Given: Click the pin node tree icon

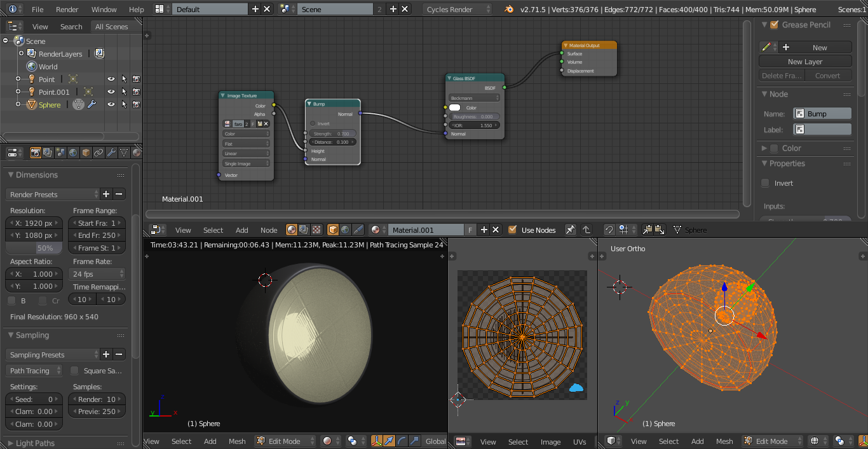Looking at the screenshot, I should 571,230.
